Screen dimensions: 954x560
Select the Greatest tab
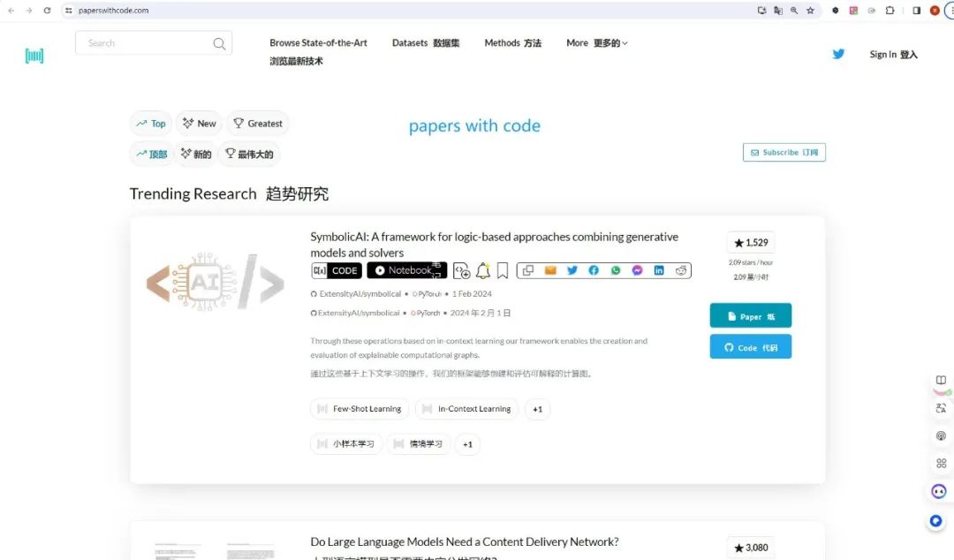(258, 124)
